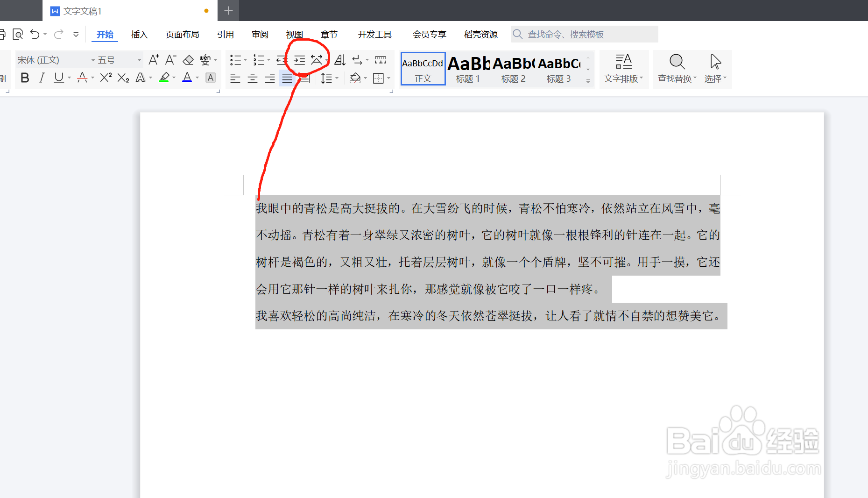The width and height of the screenshot is (868, 498).
Task: Click the pinyin guide icon
Action: (205, 60)
